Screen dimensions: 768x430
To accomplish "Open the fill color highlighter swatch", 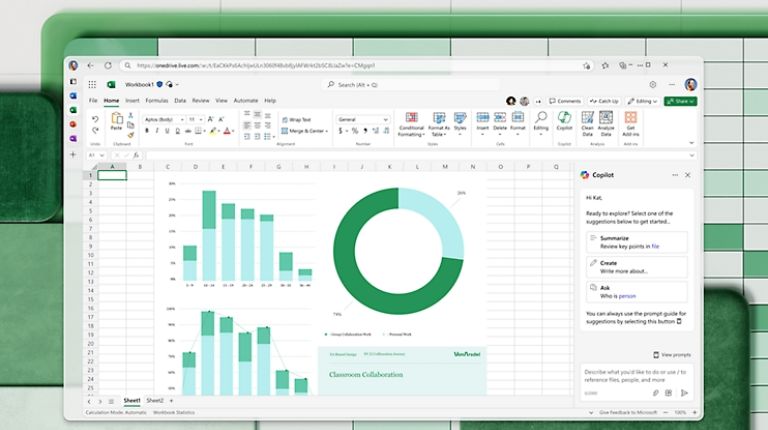I will pos(213,131).
